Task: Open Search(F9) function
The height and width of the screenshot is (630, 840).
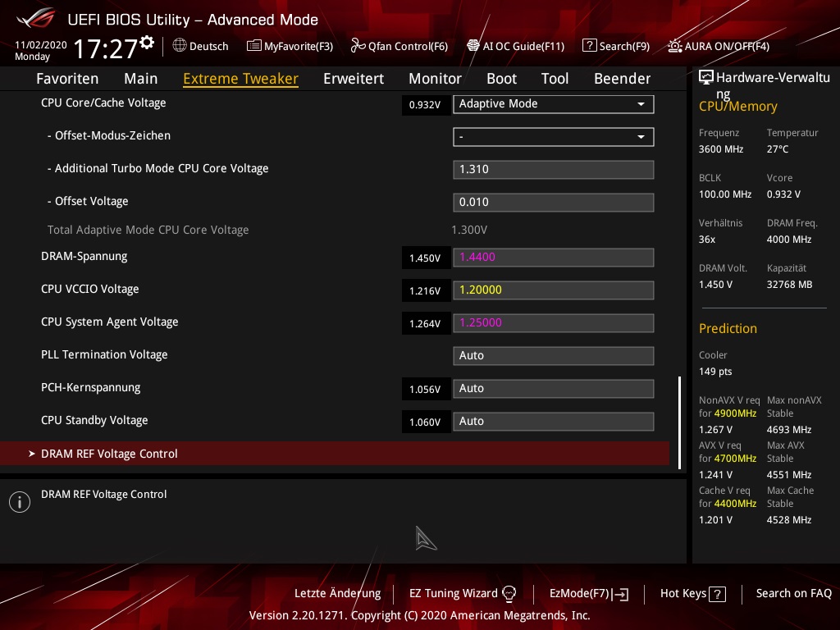Action: coord(616,46)
